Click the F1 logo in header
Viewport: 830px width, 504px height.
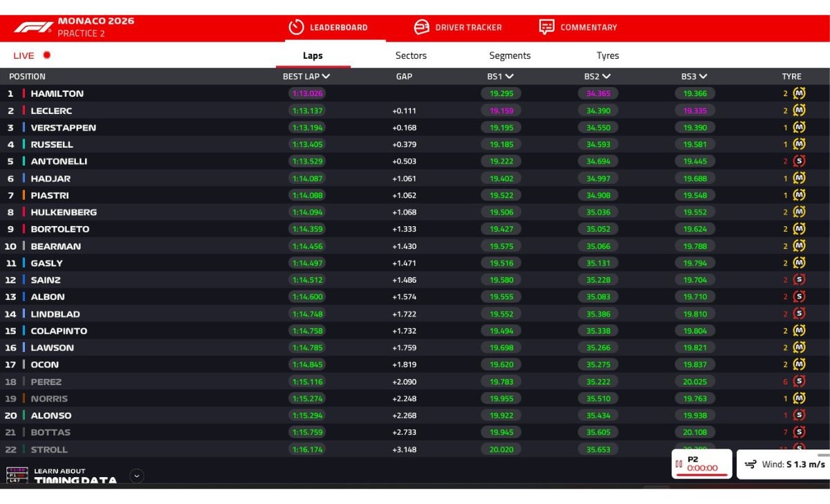click(x=33, y=28)
